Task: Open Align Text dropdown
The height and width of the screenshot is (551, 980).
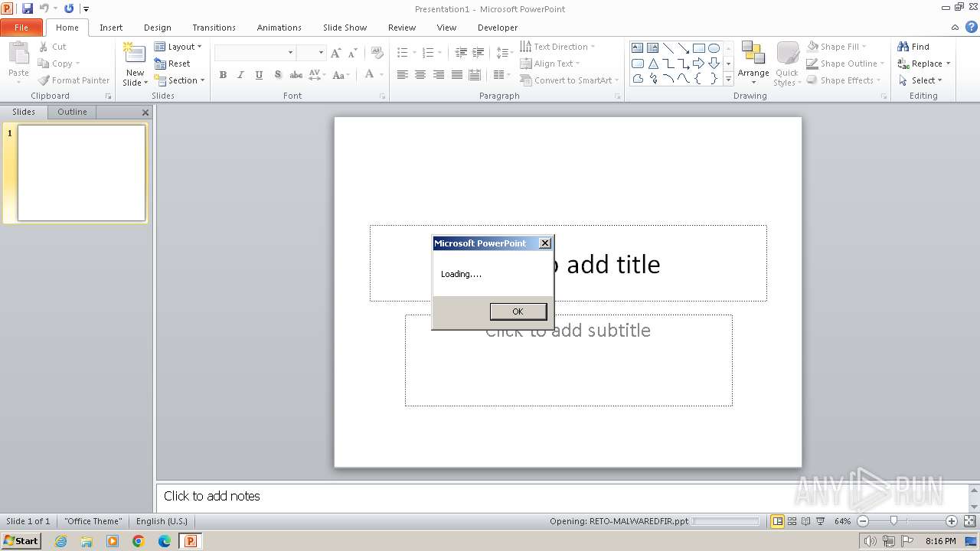Action: (550, 64)
